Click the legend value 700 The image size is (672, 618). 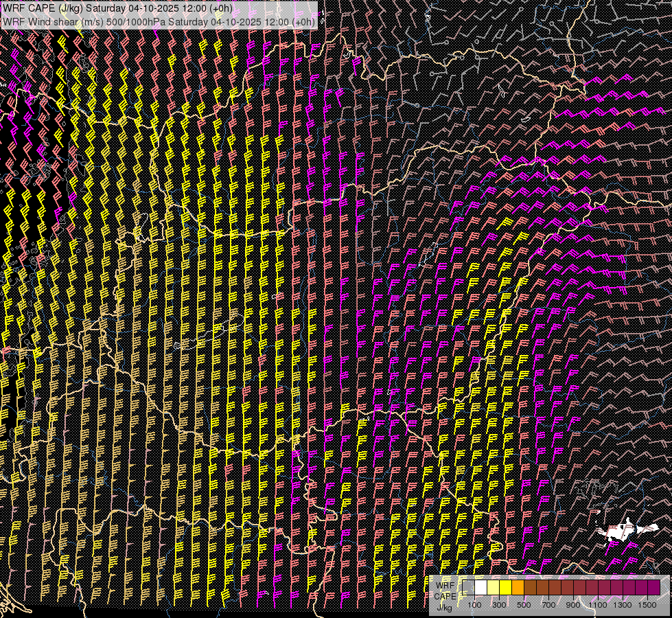click(548, 605)
